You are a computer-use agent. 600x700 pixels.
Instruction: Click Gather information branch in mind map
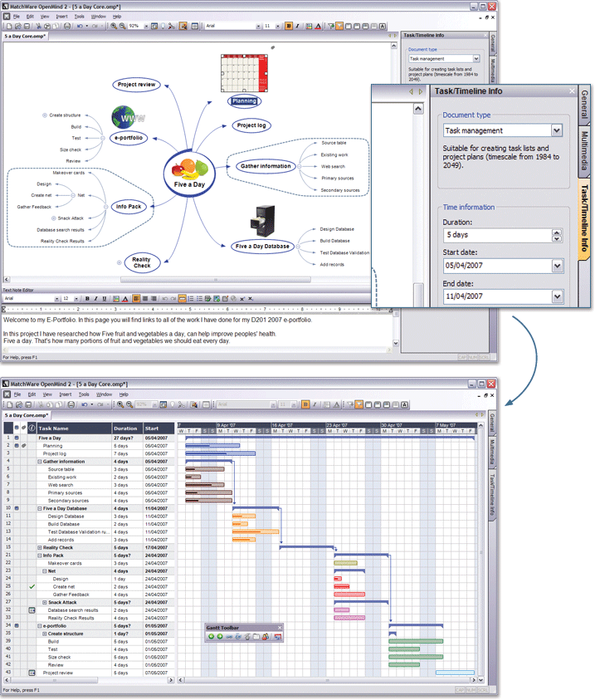(x=266, y=166)
